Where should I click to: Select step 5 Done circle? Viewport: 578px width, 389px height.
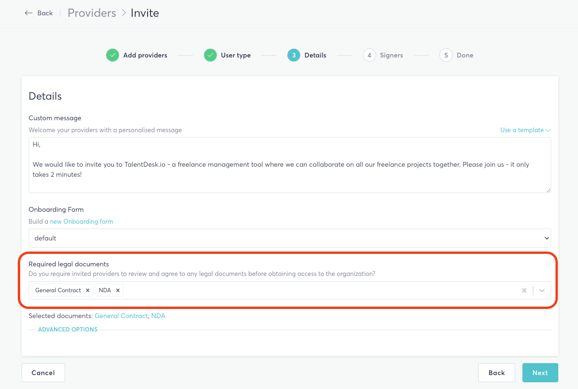click(446, 55)
